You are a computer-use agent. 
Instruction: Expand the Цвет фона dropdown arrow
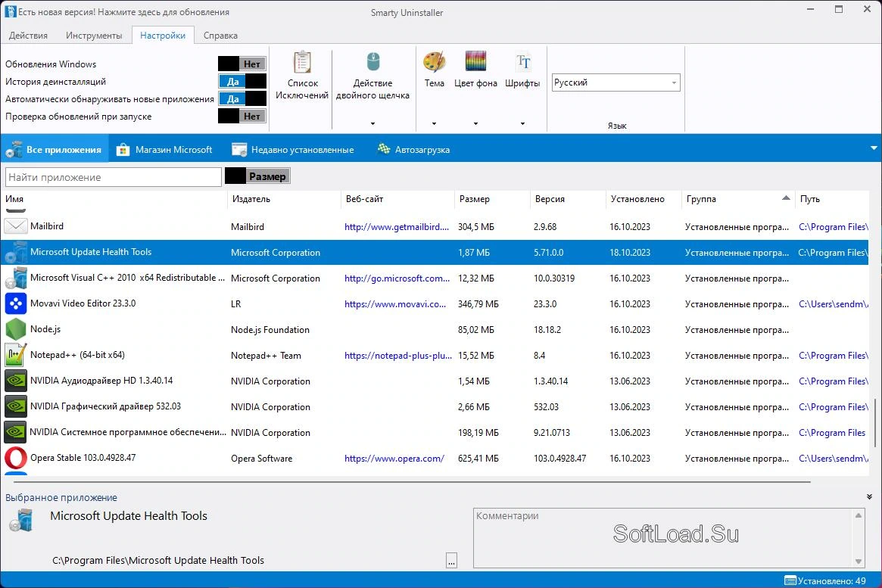coord(475,123)
